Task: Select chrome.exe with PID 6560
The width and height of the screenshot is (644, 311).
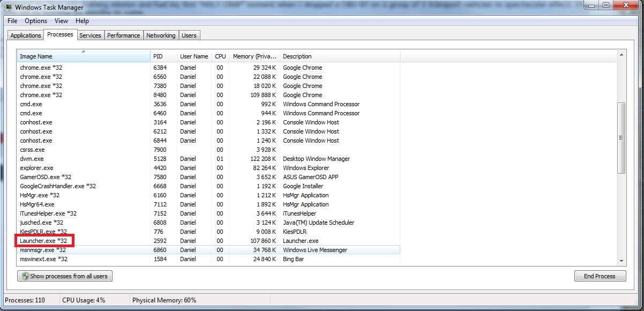Action: coord(208,77)
